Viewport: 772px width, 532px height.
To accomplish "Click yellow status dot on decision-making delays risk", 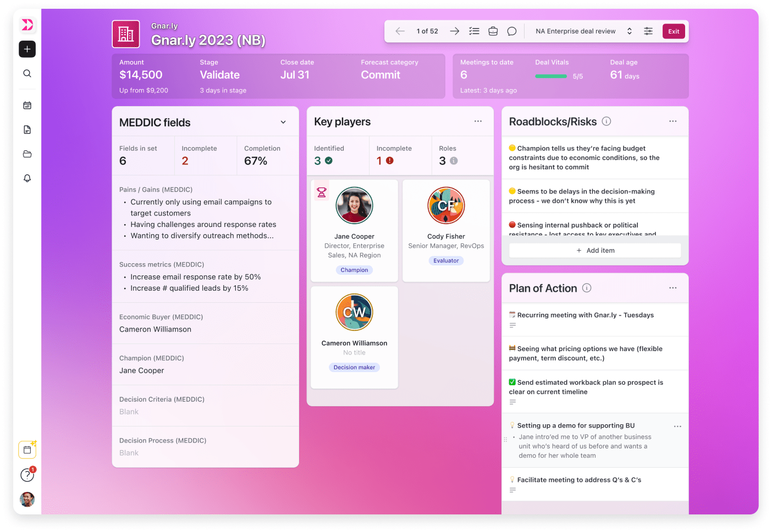I will point(512,191).
